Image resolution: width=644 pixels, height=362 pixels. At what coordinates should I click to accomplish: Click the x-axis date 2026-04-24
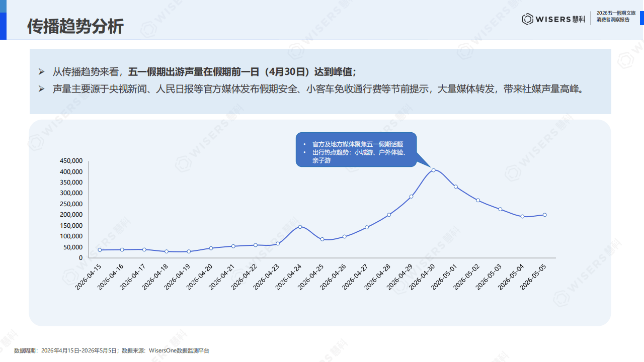(288, 277)
